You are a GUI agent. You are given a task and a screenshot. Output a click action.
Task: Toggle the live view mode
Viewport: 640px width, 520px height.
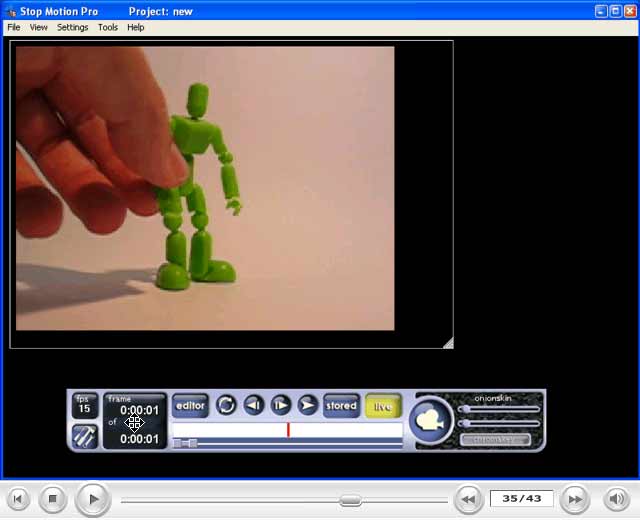(x=382, y=406)
